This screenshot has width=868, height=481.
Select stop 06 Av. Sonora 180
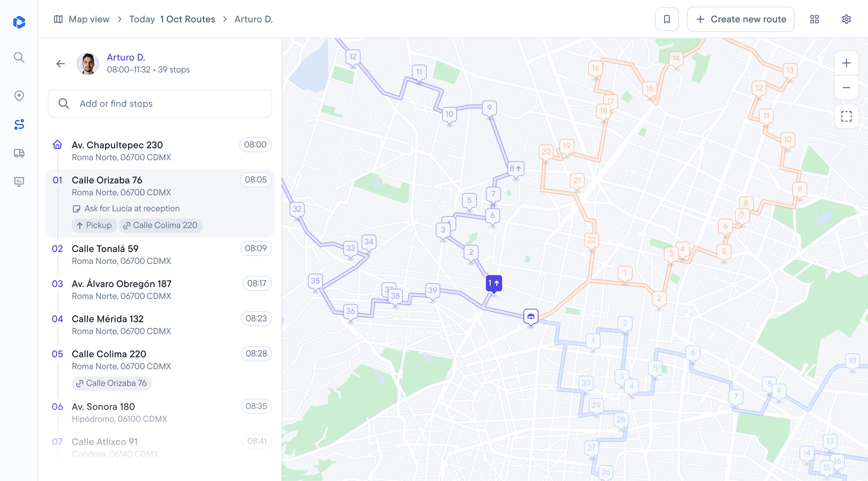click(160, 412)
